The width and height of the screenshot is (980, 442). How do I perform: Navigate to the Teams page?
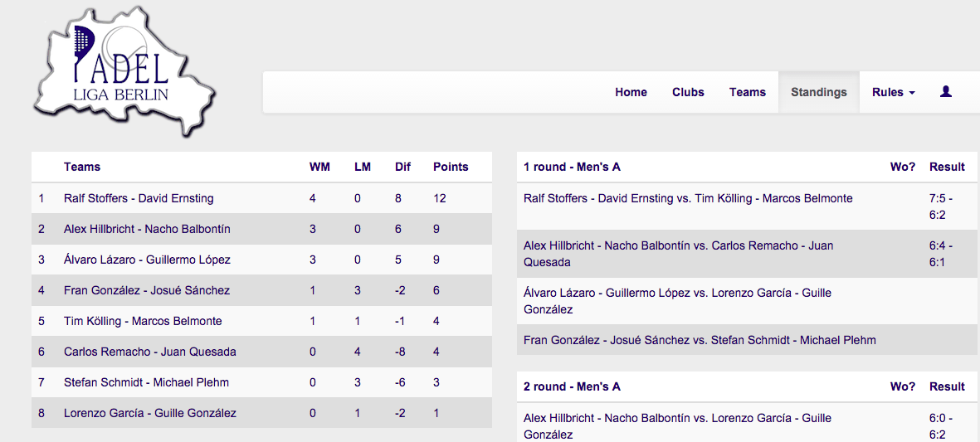point(748,92)
